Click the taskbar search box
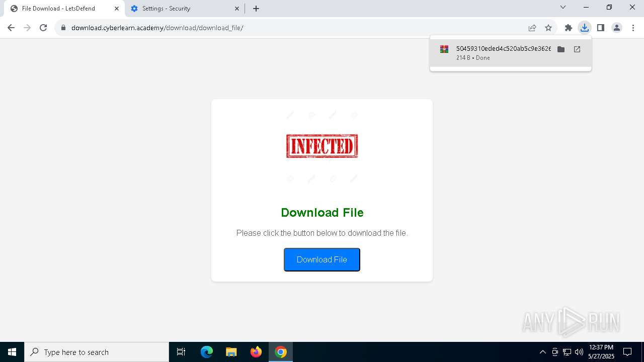The image size is (644, 362). (x=97, y=352)
